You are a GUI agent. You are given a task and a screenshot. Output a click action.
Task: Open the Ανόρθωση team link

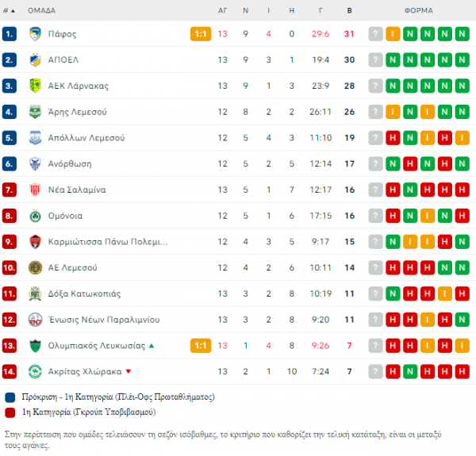click(70, 164)
